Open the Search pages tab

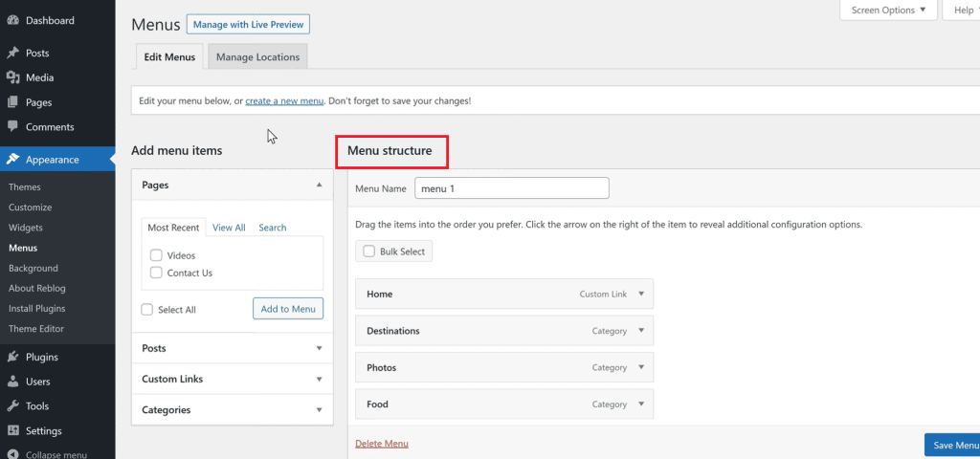[x=273, y=228]
